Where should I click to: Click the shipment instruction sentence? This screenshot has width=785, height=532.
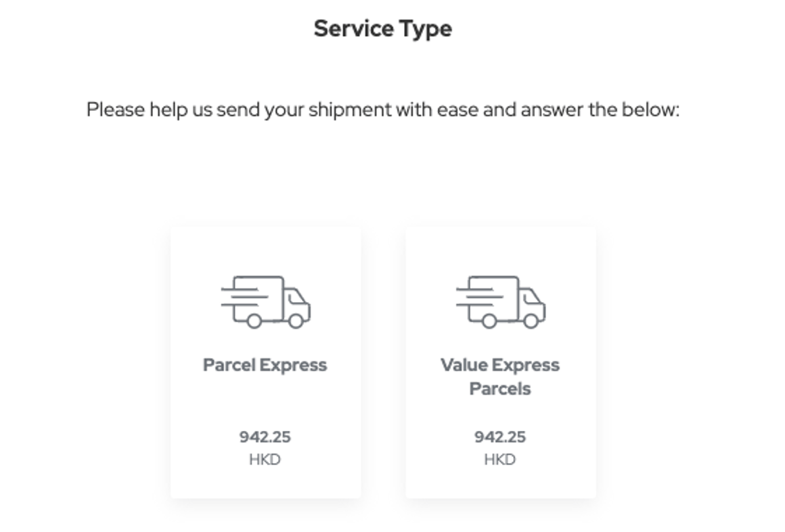point(382,110)
